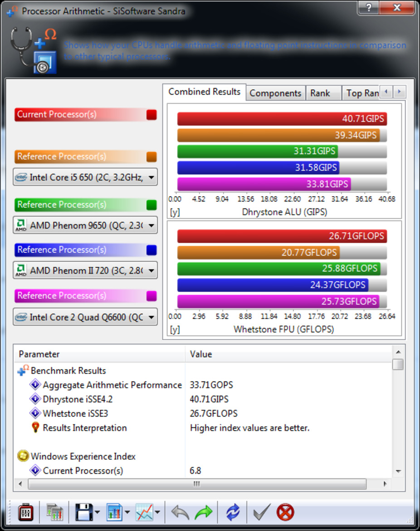Image resolution: width=420 pixels, height=531 pixels.
Task: Click the bar chart view icon
Action: tap(114, 512)
